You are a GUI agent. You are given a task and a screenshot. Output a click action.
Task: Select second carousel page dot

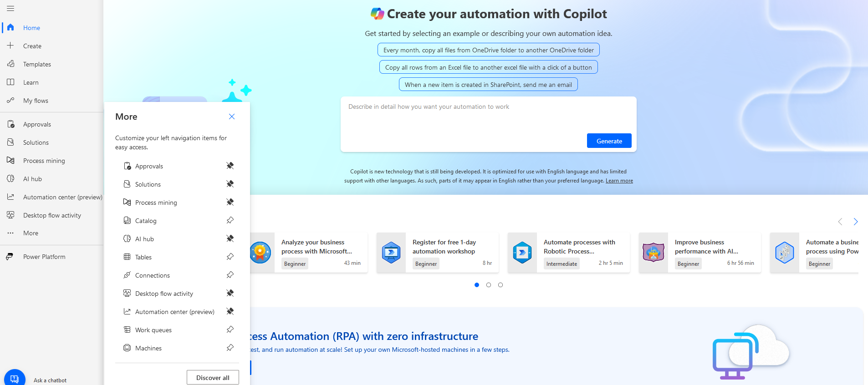489,285
